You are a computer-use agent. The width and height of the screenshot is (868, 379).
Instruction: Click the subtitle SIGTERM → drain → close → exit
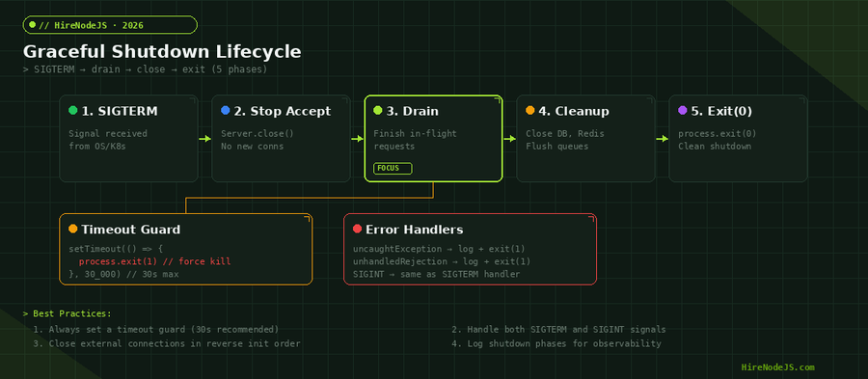pos(145,69)
